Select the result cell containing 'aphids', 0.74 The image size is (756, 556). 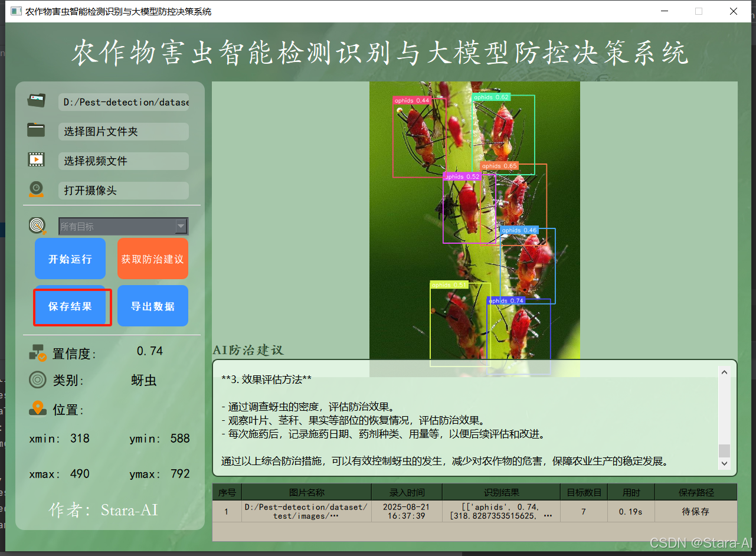click(502, 511)
